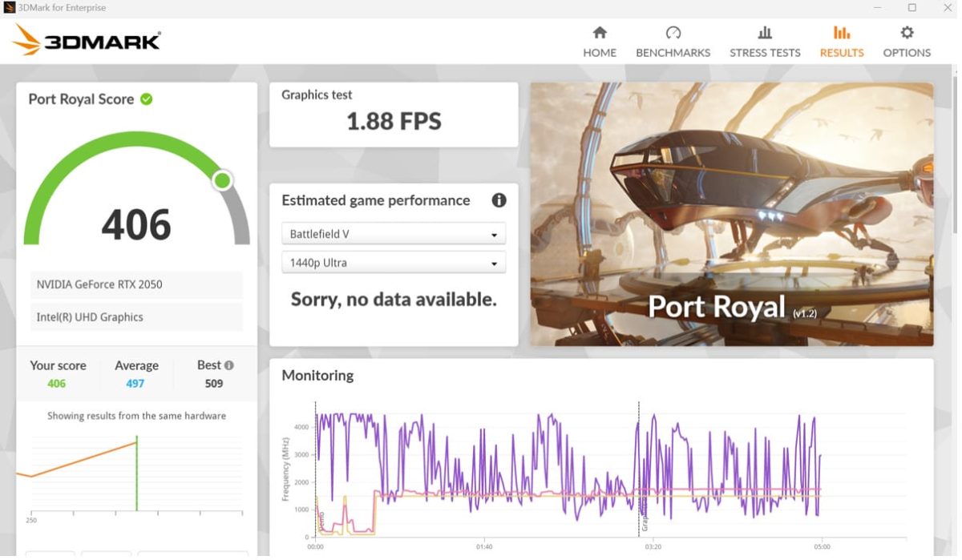Click the 01:40 time label on the graph
This screenshot has height=560, width=962.
[484, 547]
